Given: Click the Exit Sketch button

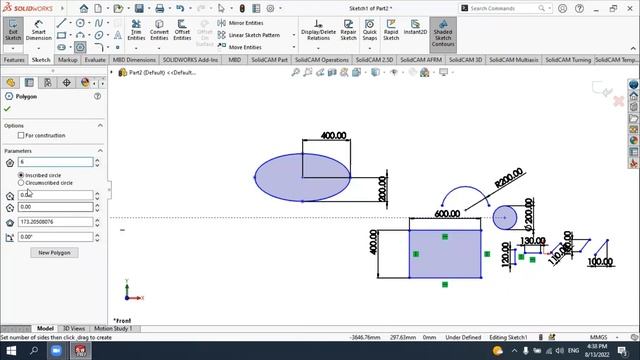Looking at the screenshot, I should coord(13,30).
